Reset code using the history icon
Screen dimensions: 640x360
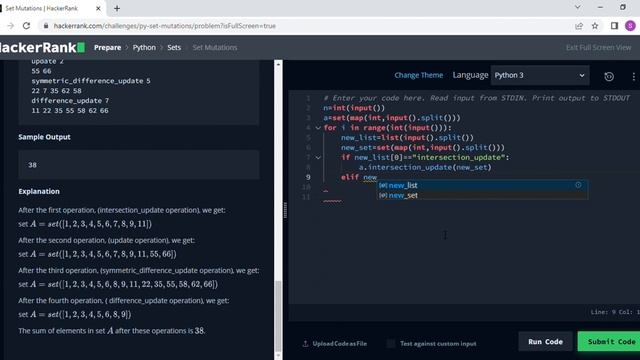[609, 76]
